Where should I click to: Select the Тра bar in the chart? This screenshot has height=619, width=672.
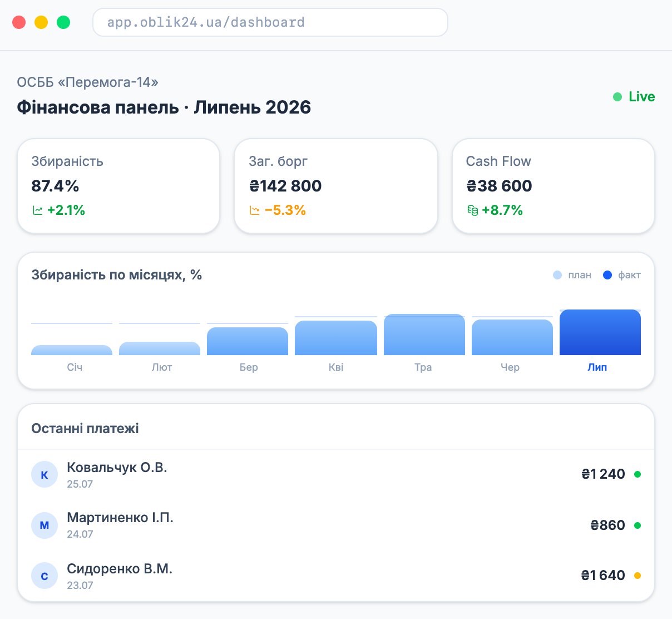click(x=424, y=335)
